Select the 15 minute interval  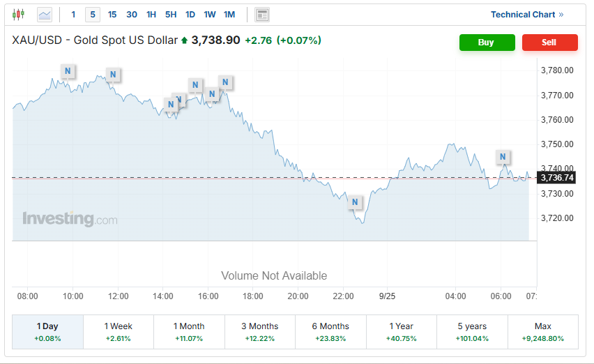pos(112,14)
